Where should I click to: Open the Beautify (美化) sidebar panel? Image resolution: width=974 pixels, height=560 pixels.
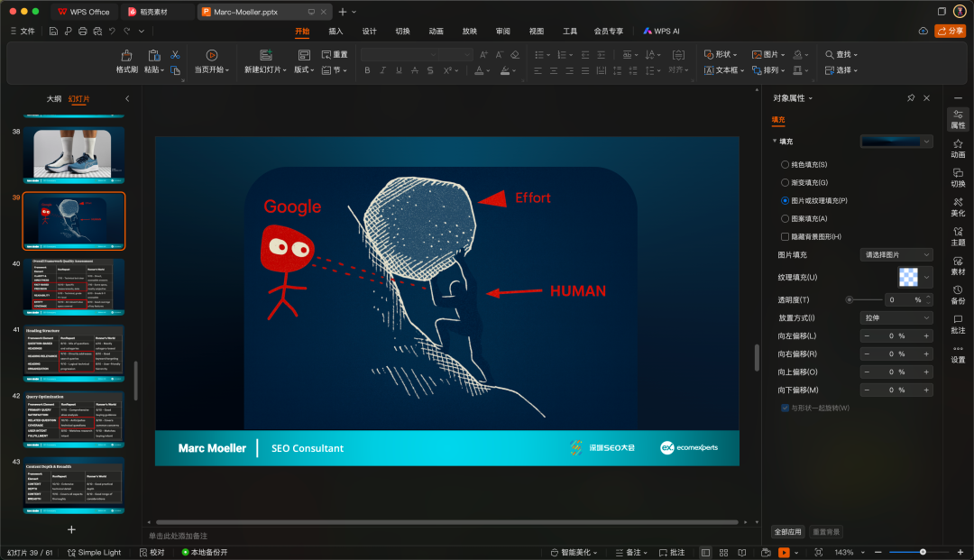click(958, 207)
